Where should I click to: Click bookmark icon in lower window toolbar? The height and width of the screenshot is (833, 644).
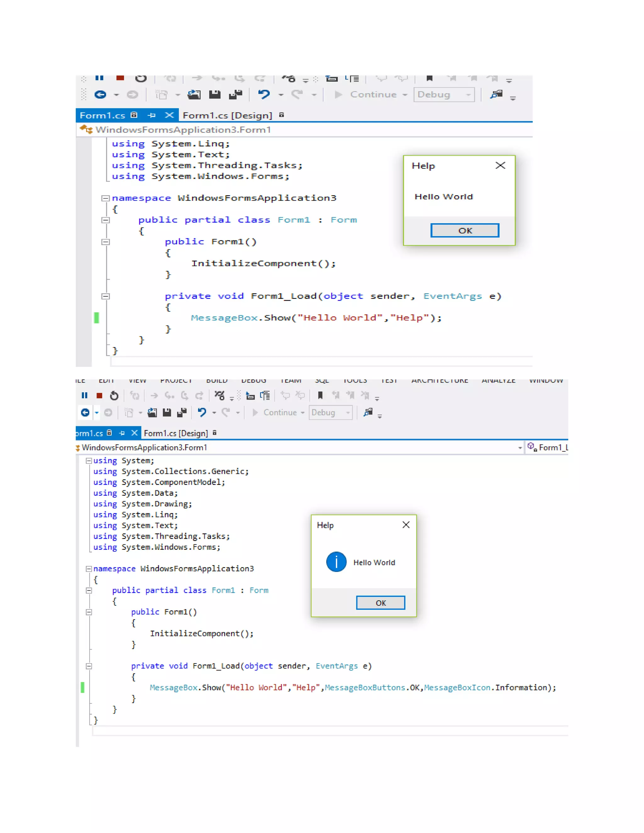click(320, 395)
